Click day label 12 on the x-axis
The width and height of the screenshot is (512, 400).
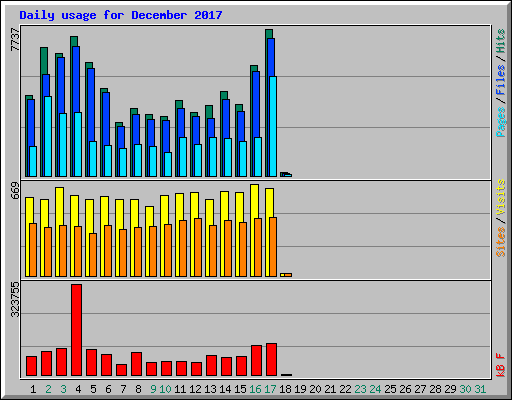click(x=195, y=389)
